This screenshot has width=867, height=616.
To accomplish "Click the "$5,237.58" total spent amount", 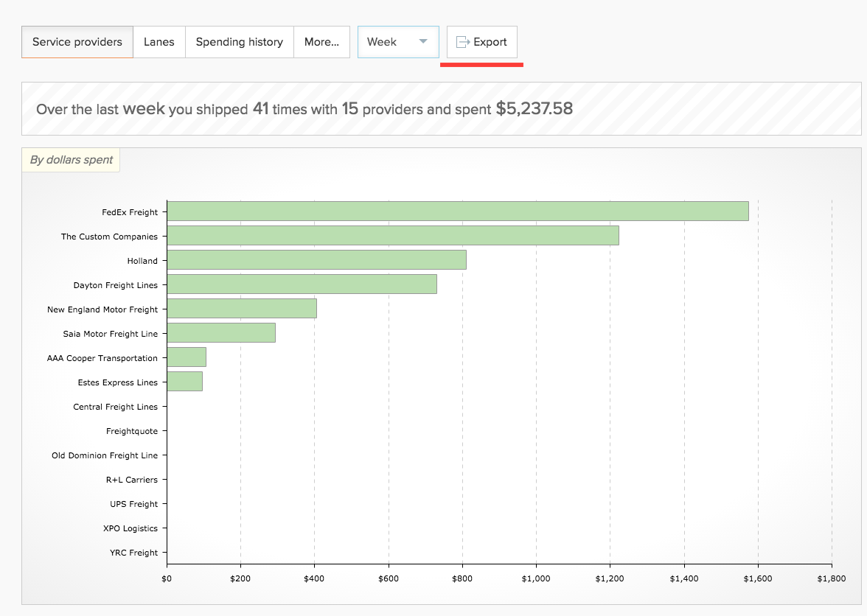I will (x=534, y=108).
